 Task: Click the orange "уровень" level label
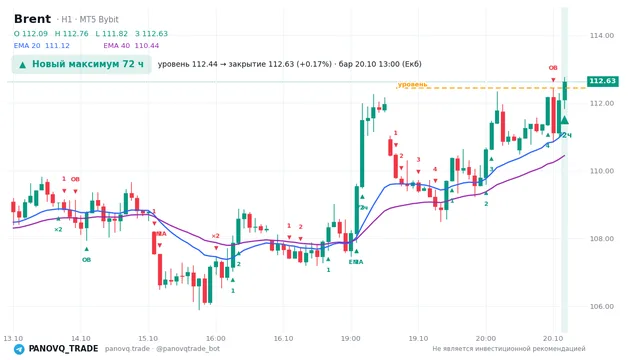pyautogui.click(x=412, y=84)
